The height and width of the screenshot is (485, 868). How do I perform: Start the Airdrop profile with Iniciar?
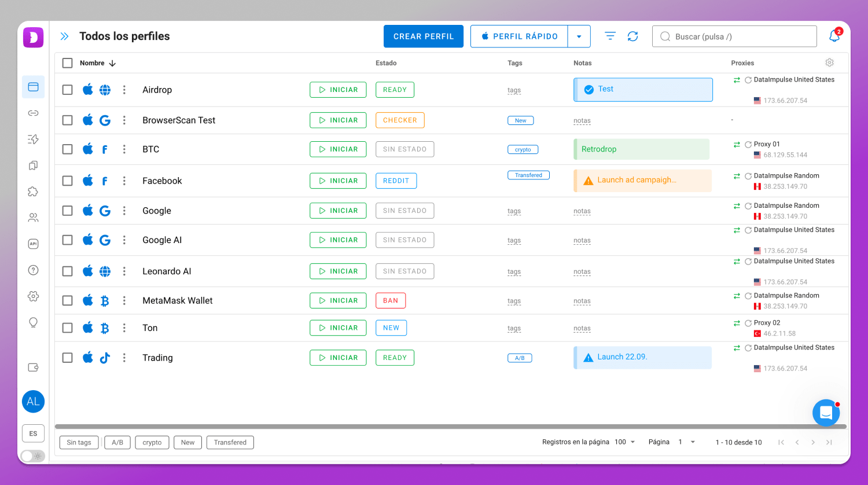coord(338,90)
